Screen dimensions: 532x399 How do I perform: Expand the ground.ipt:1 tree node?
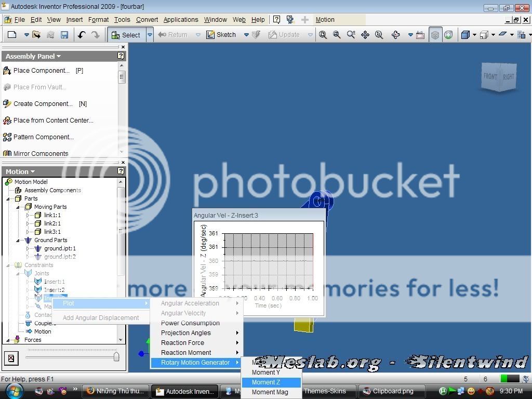coord(28,248)
